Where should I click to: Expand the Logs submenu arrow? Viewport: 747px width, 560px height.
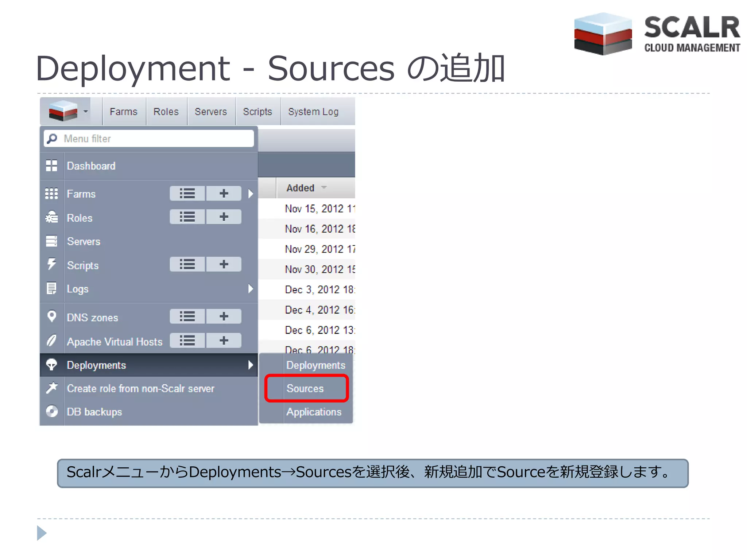point(251,289)
